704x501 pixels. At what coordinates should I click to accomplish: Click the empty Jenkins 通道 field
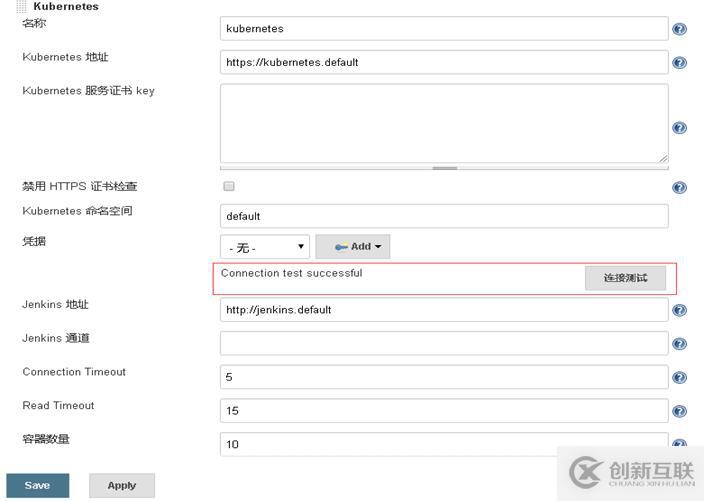click(x=444, y=343)
